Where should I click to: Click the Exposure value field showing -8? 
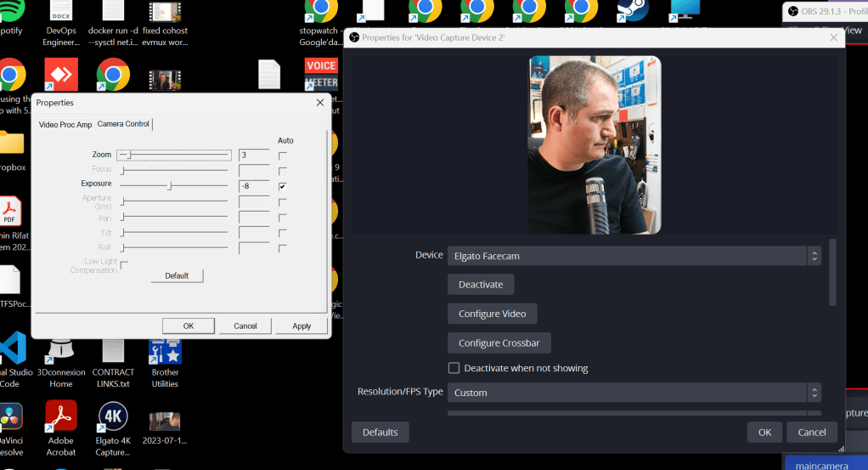(x=254, y=186)
